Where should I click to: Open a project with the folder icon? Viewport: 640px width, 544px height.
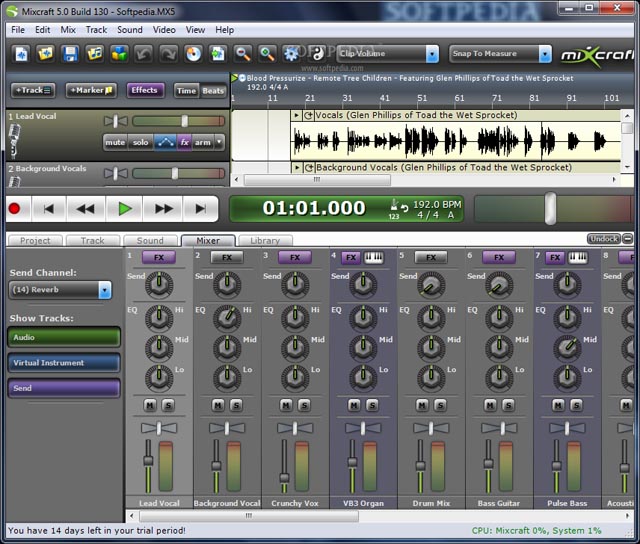click(x=45, y=53)
